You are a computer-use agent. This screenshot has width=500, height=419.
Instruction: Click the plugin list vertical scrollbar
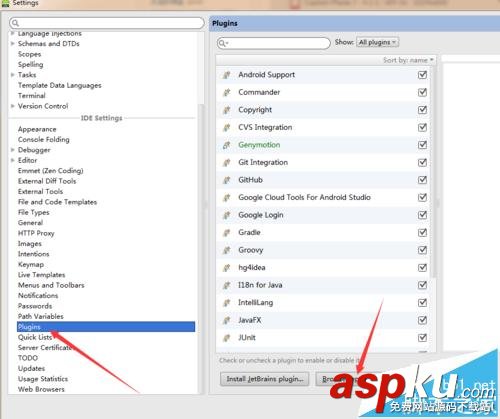433,173
